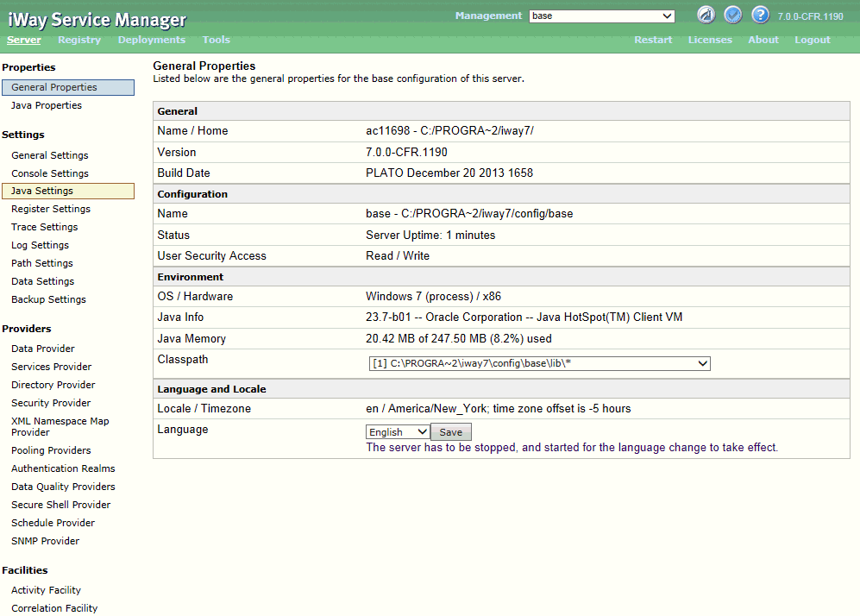The width and height of the screenshot is (860, 616).
Task: Click the Java Info value for Oracle HotSpot
Action: 524,317
